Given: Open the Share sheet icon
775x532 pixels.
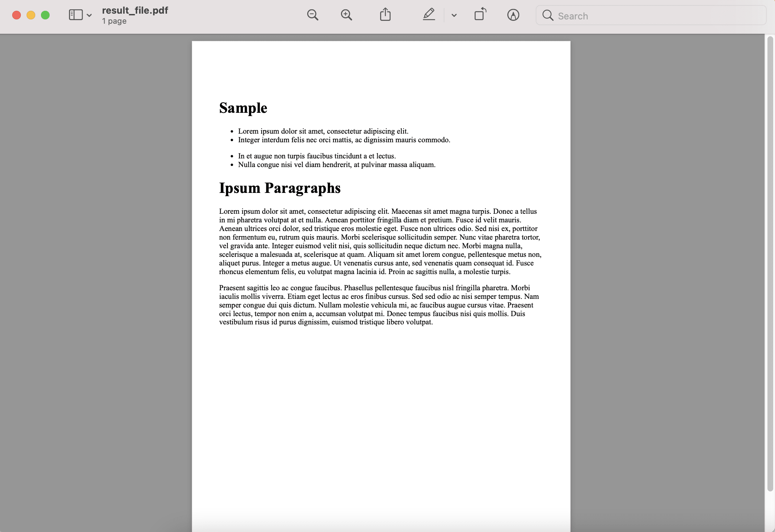Looking at the screenshot, I should (x=385, y=15).
